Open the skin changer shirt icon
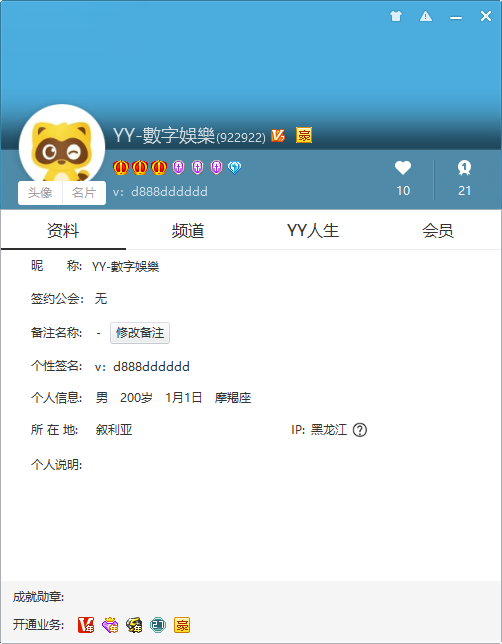This screenshot has height=644, width=502. point(396,16)
